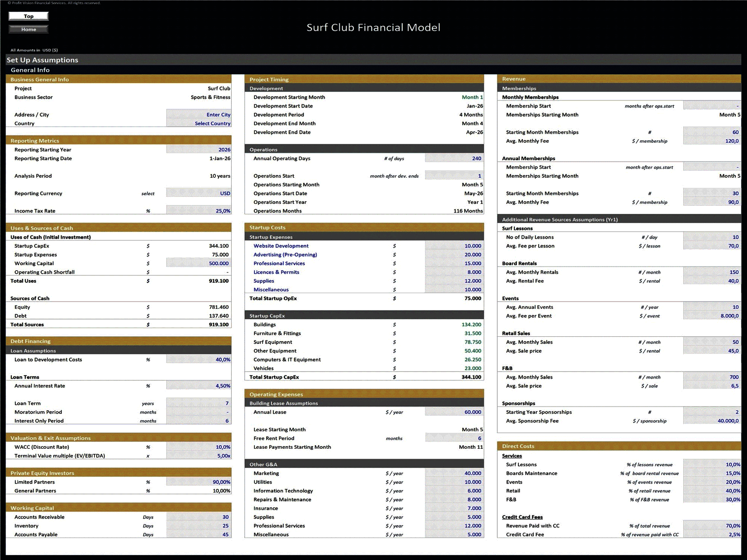747x560 pixels.
Task: Click the Home navigation button
Action: (x=28, y=29)
